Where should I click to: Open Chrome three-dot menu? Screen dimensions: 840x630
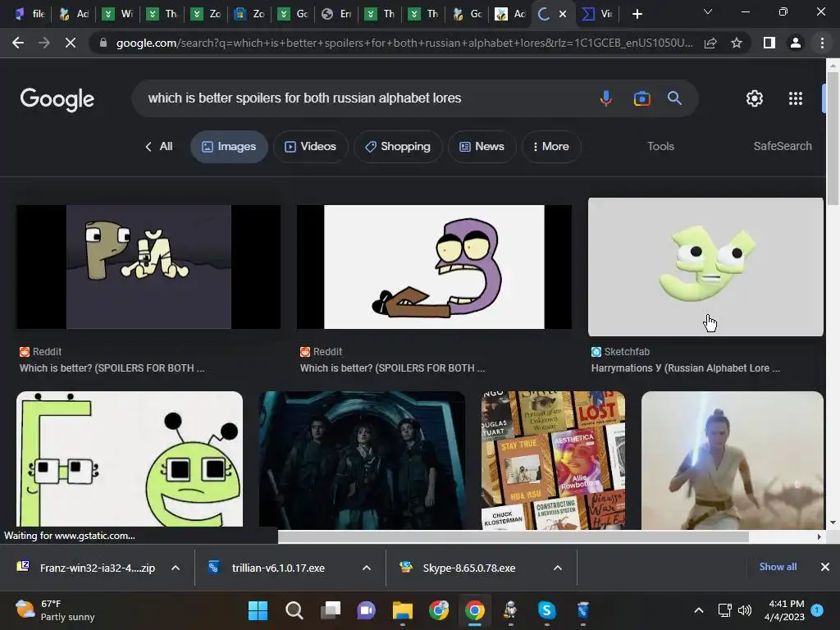(822, 43)
